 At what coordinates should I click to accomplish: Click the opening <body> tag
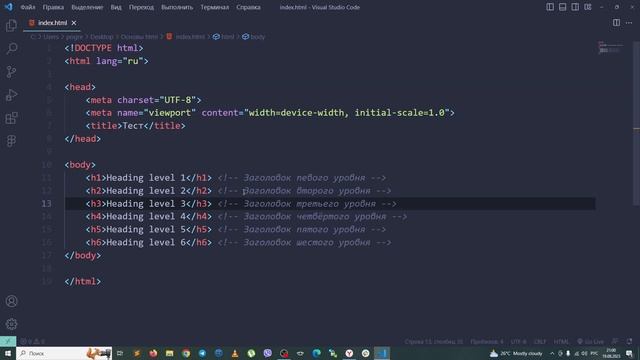tap(80, 165)
